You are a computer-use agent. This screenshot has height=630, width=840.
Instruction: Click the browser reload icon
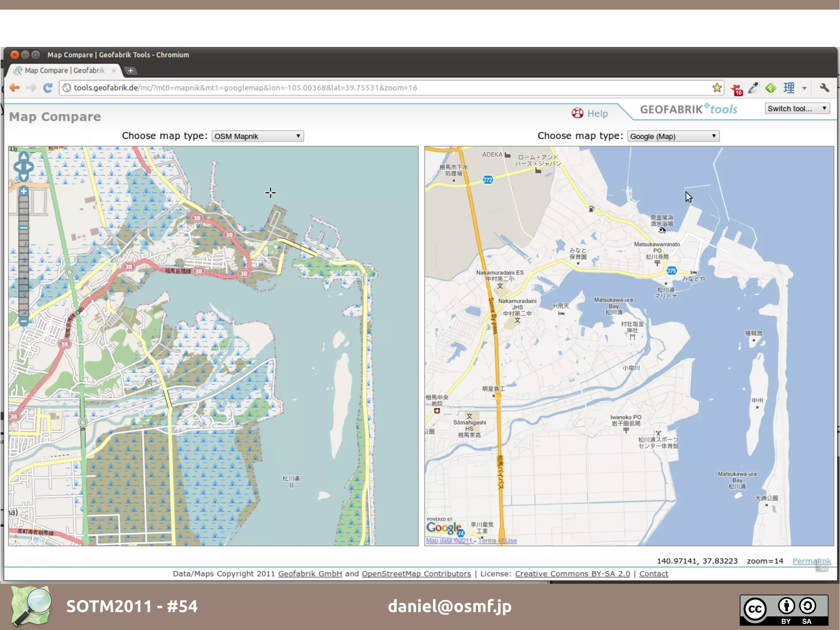coord(48,88)
